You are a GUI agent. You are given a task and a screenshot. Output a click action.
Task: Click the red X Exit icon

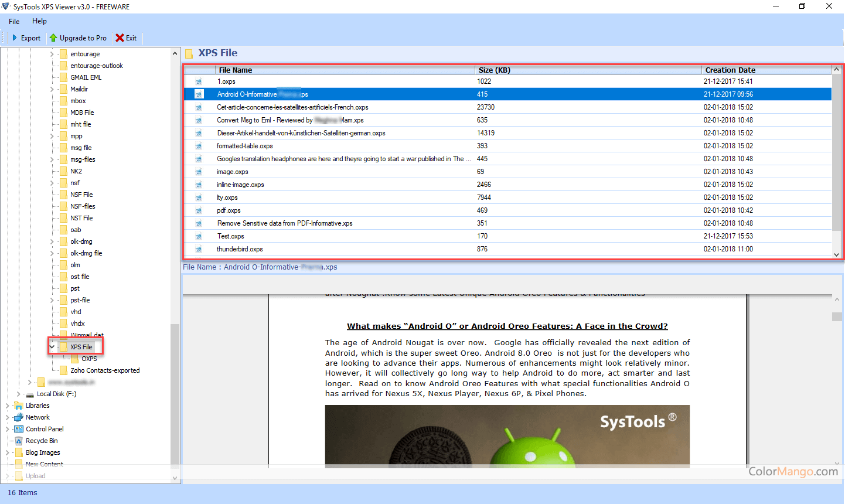(120, 38)
